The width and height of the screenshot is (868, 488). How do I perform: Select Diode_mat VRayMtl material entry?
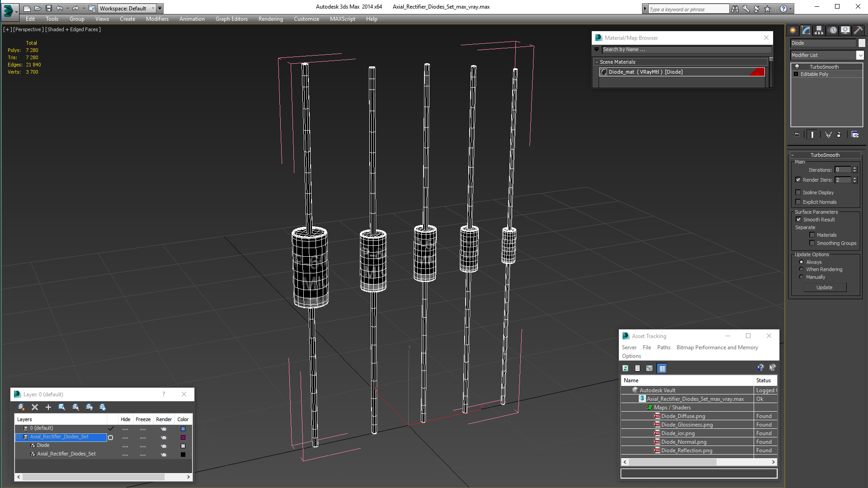[x=682, y=72]
